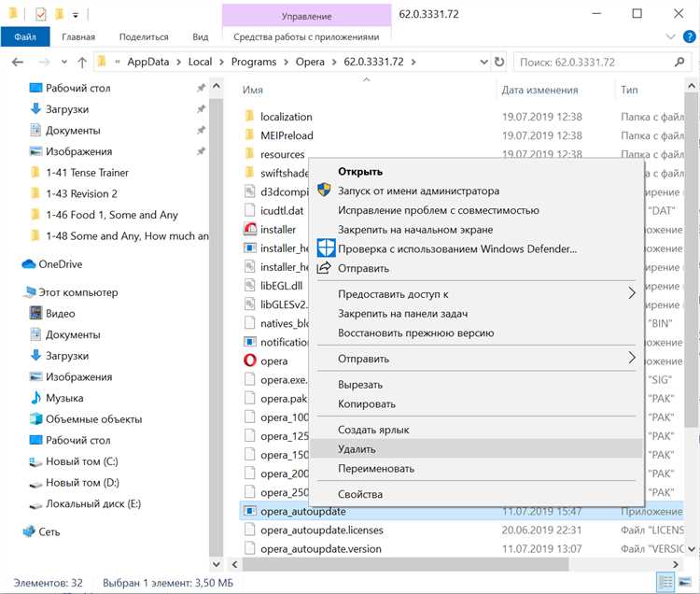700x594 pixels.
Task: Open the pinned 1-41 Tense Trainer folder
Action: tap(87, 173)
